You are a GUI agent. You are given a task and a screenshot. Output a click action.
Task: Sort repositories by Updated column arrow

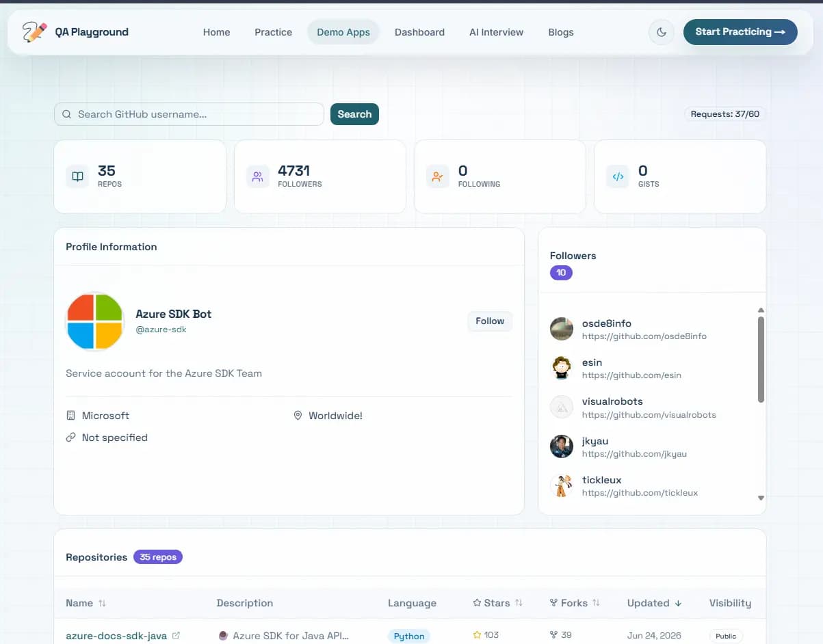point(678,603)
